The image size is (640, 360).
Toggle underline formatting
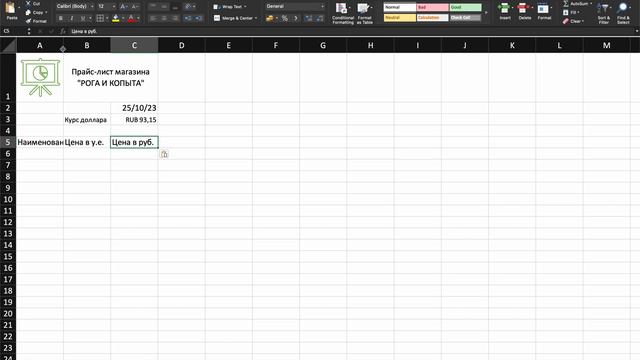pos(83,18)
